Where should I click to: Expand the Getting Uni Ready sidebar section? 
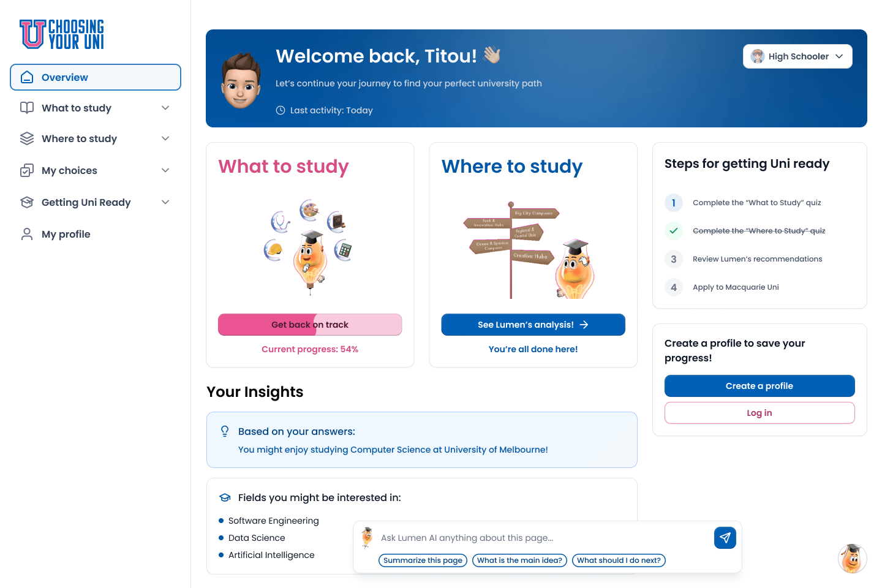[165, 202]
